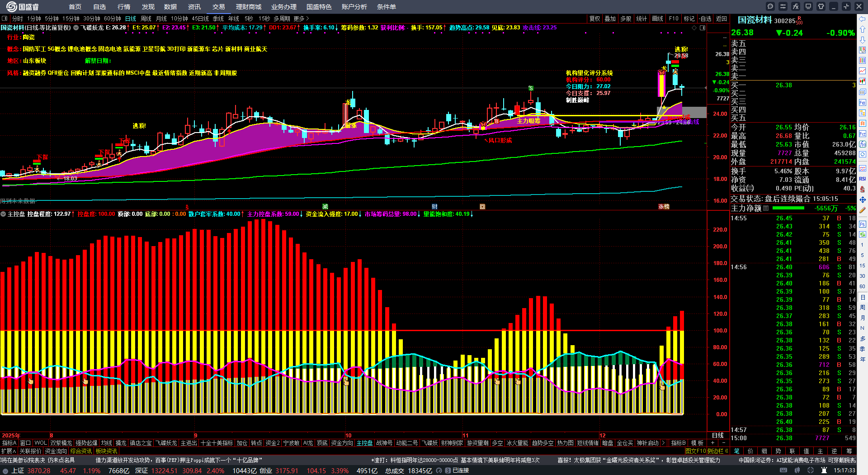Image resolution: width=868 pixels, height=475 pixels.
Task: Open the 综合资讯 link
Action: pos(81,451)
